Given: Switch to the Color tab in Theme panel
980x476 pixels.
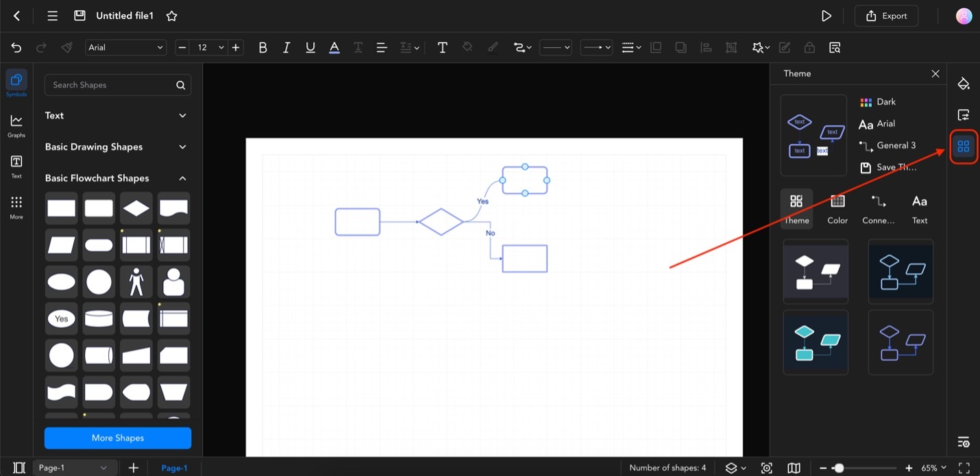Looking at the screenshot, I should (x=837, y=208).
